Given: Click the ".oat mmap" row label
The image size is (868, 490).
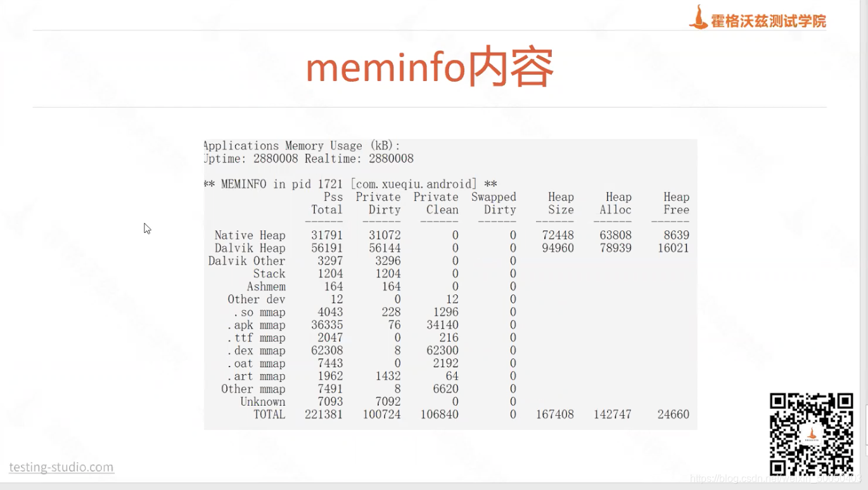Looking at the screenshot, I should coord(257,363).
